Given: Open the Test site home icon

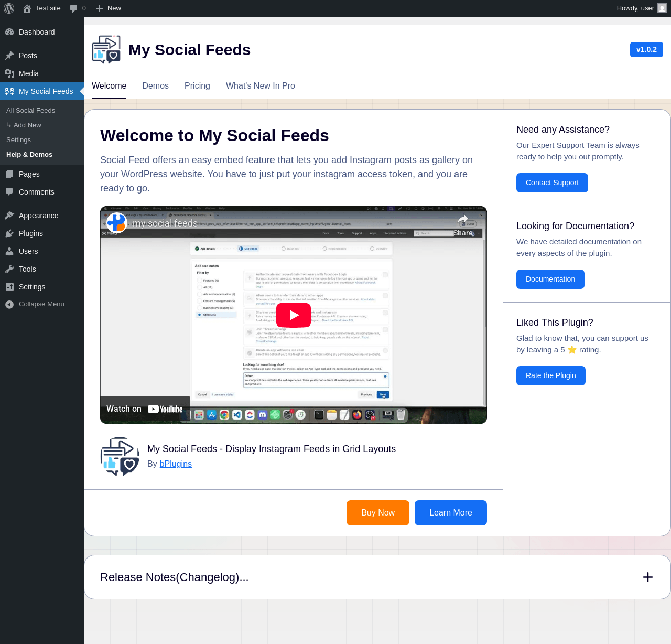Looking at the screenshot, I should click(27, 8).
